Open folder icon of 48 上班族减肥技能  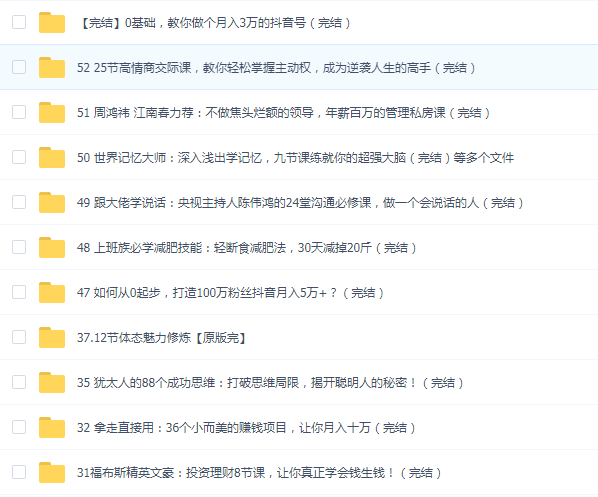point(52,248)
